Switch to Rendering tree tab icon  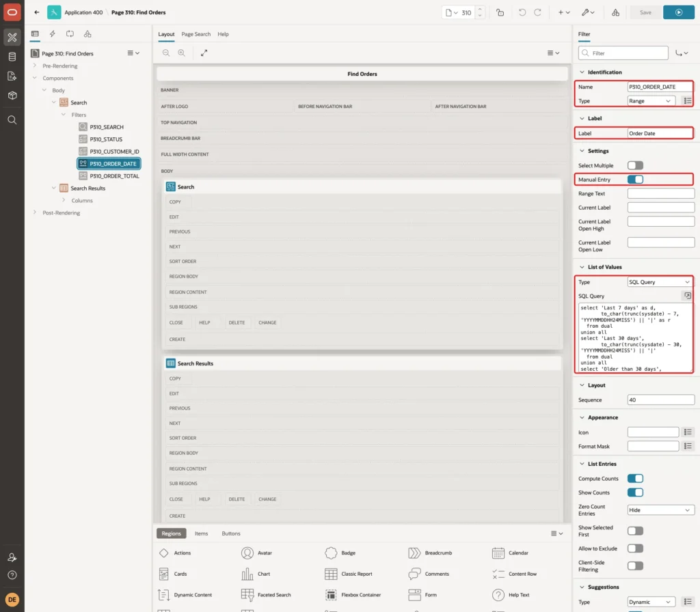coord(35,34)
